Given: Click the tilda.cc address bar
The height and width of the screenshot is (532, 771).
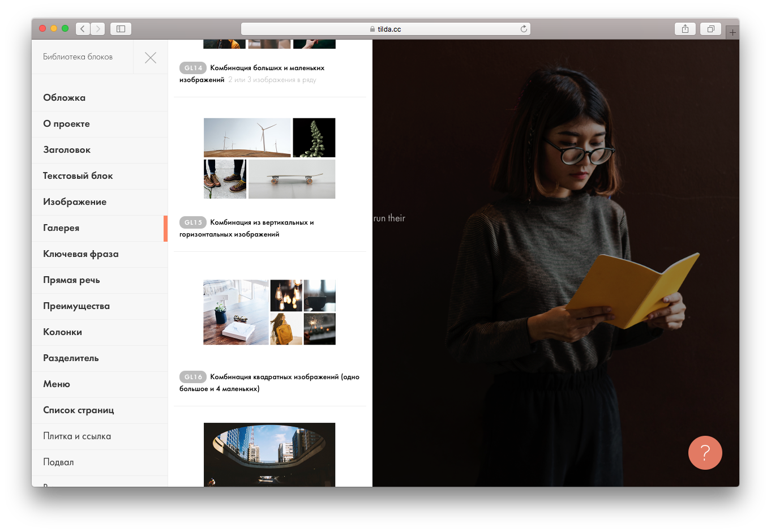Looking at the screenshot, I should coord(385,29).
